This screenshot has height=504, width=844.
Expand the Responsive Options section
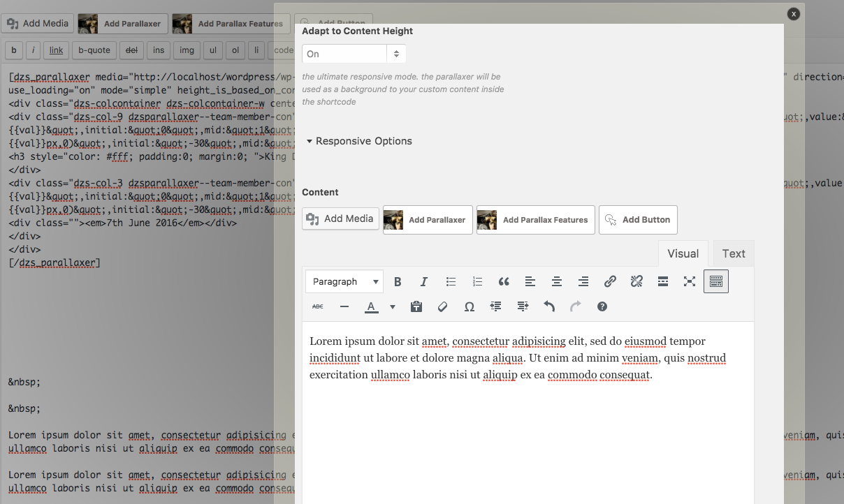pyautogui.click(x=359, y=141)
